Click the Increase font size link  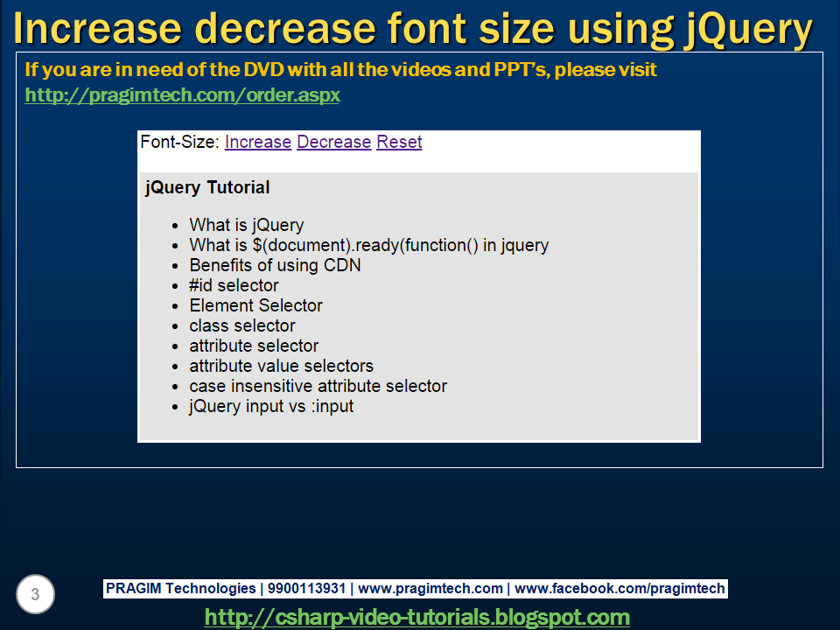tap(257, 142)
